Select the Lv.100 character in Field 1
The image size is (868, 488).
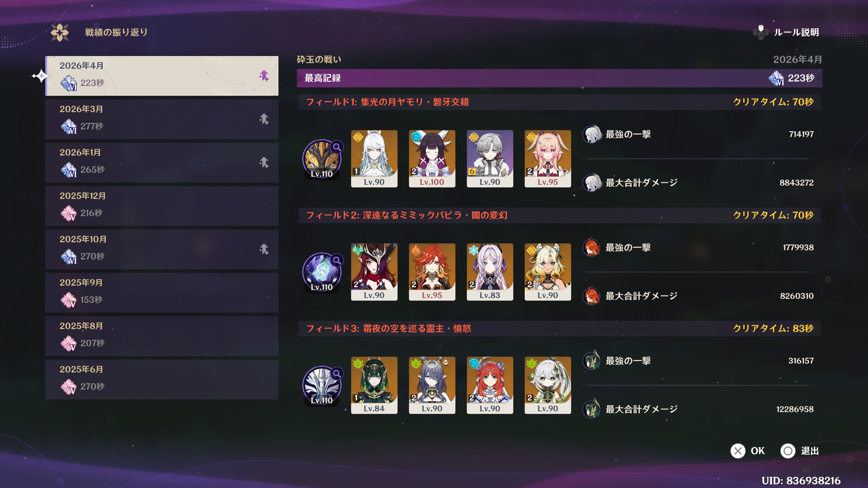[432, 159]
